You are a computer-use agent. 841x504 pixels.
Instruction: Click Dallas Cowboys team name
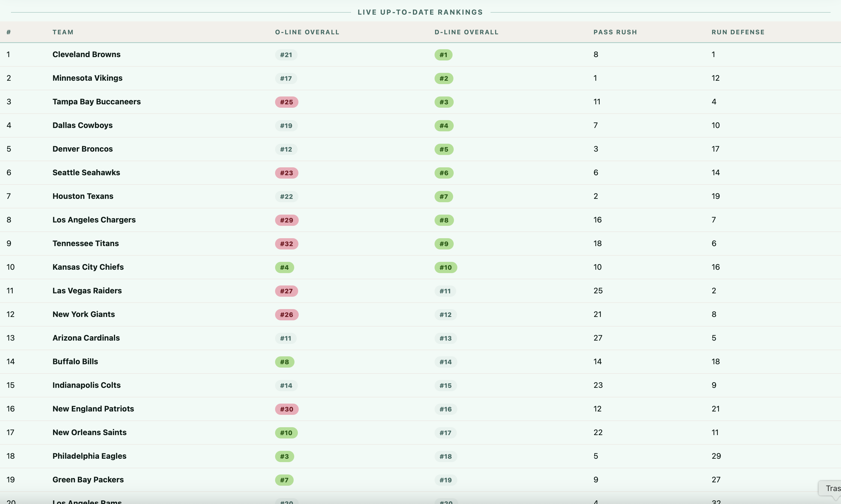(82, 125)
